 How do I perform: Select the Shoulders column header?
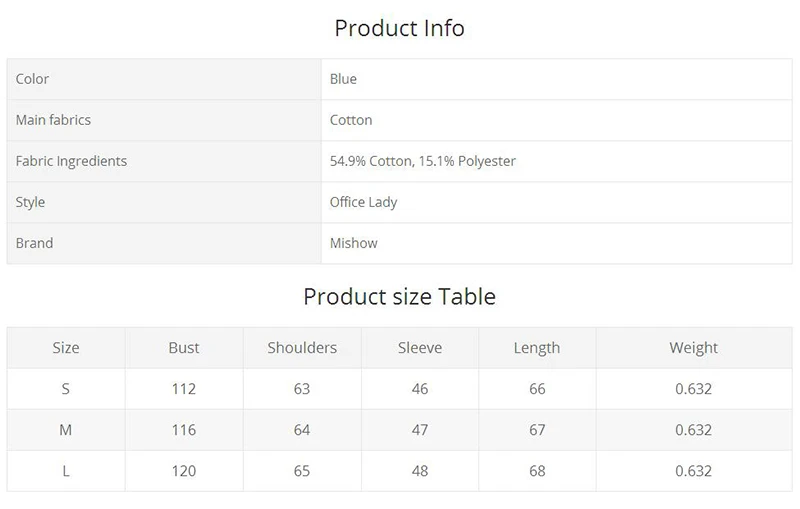[302, 348]
